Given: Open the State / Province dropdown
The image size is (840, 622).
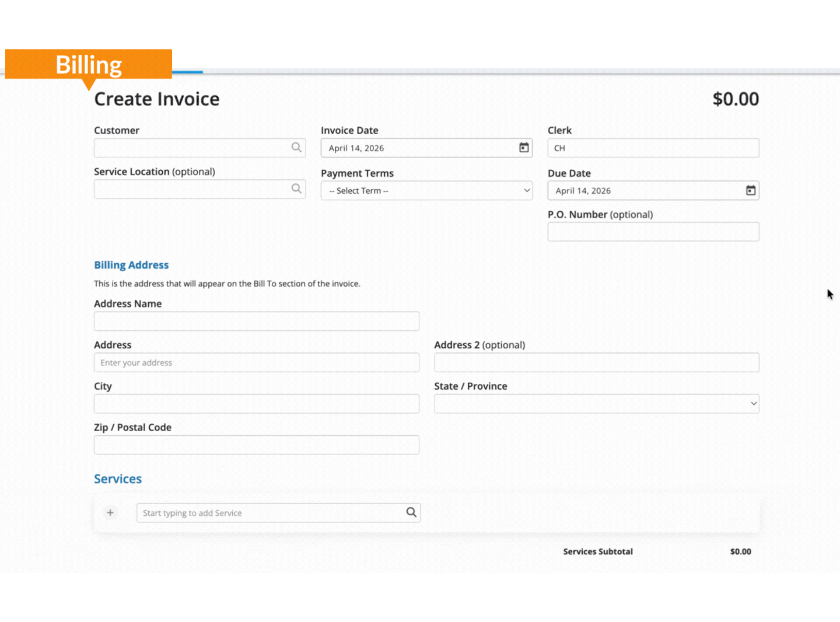Looking at the screenshot, I should [596, 404].
